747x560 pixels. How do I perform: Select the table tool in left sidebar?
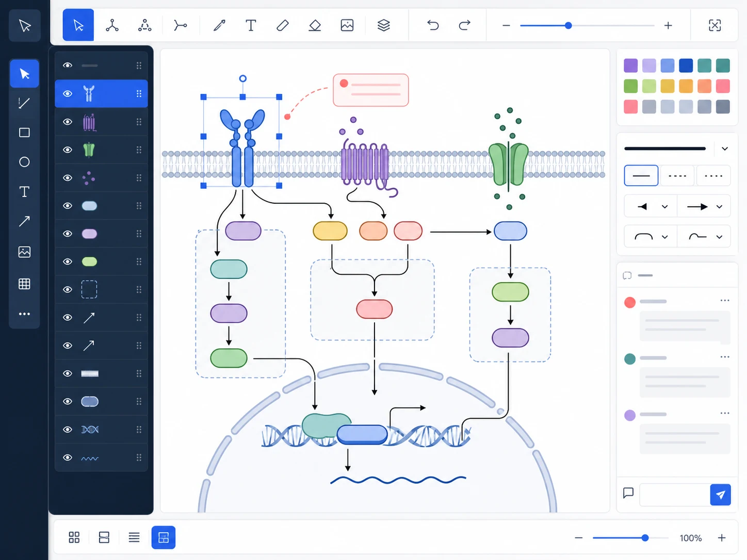pyautogui.click(x=24, y=284)
